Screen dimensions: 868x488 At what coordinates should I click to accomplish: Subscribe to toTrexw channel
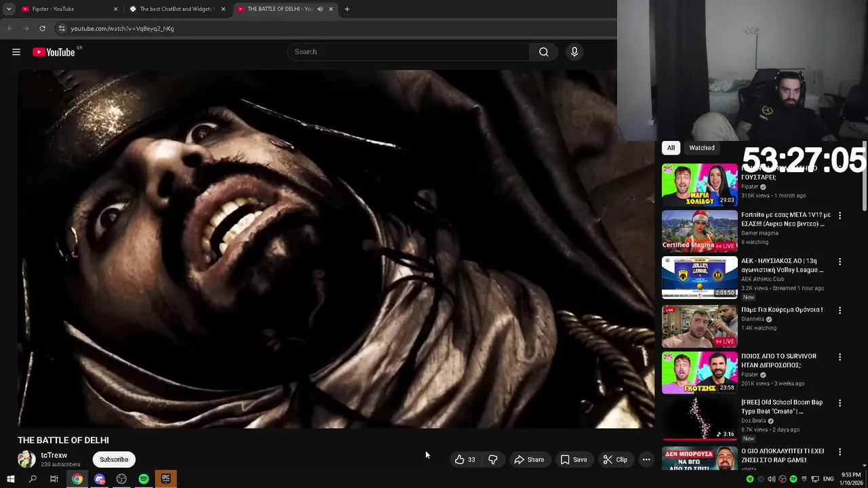[114, 460]
